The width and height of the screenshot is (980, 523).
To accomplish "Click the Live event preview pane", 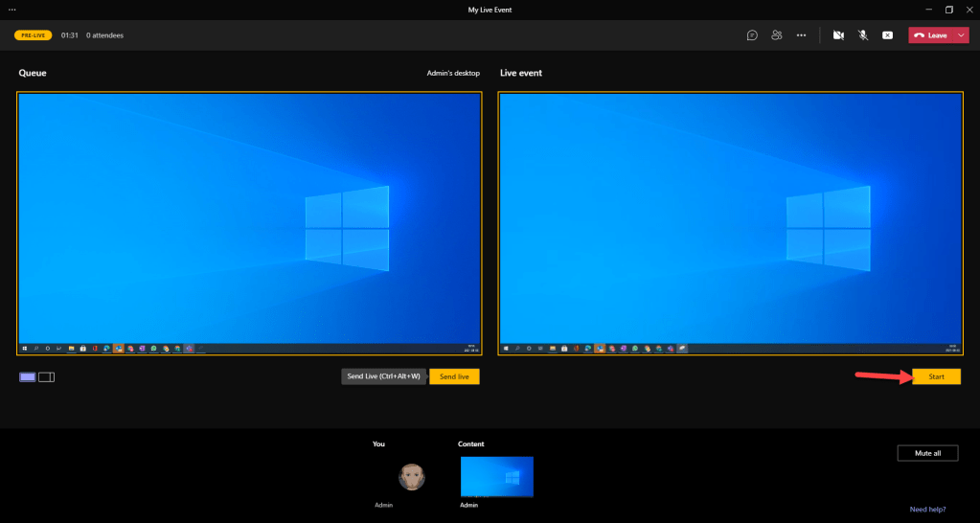I will [730, 225].
